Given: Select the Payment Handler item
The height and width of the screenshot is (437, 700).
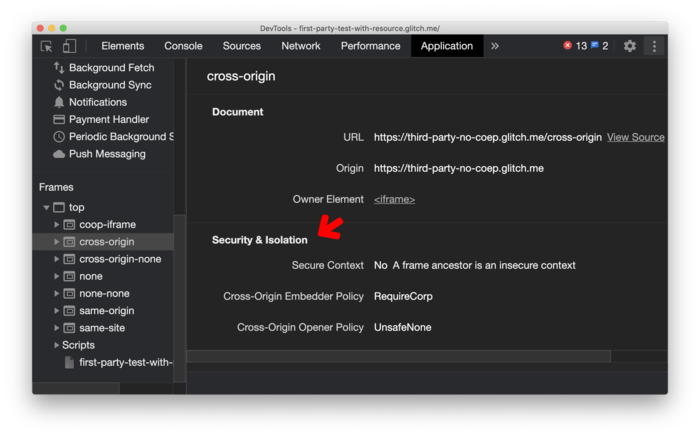Looking at the screenshot, I should coord(108,119).
